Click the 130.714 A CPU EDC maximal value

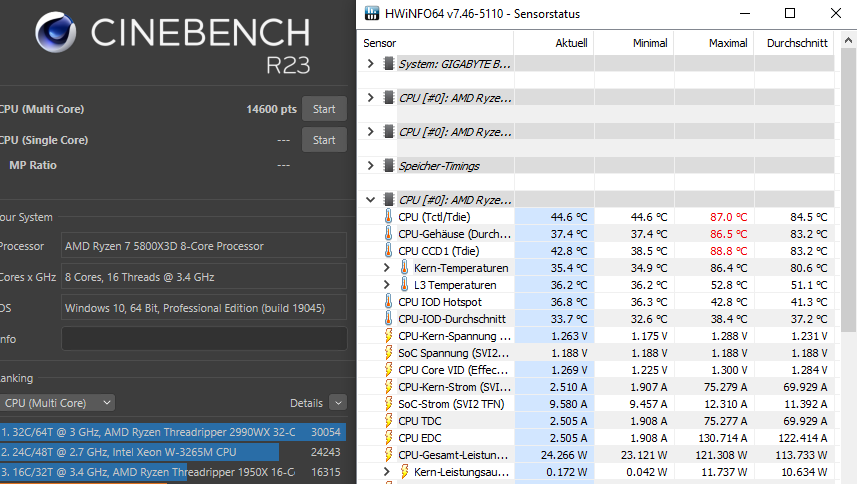tap(723, 438)
